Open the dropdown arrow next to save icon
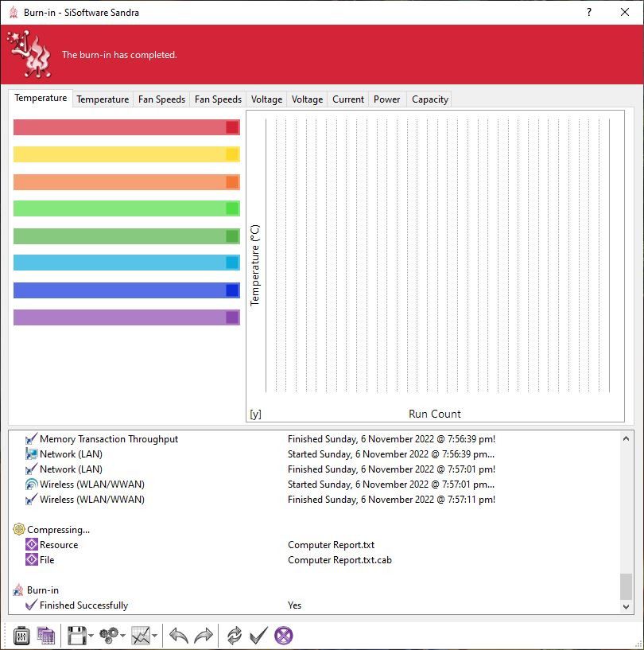This screenshot has height=650, width=644. pos(91,636)
